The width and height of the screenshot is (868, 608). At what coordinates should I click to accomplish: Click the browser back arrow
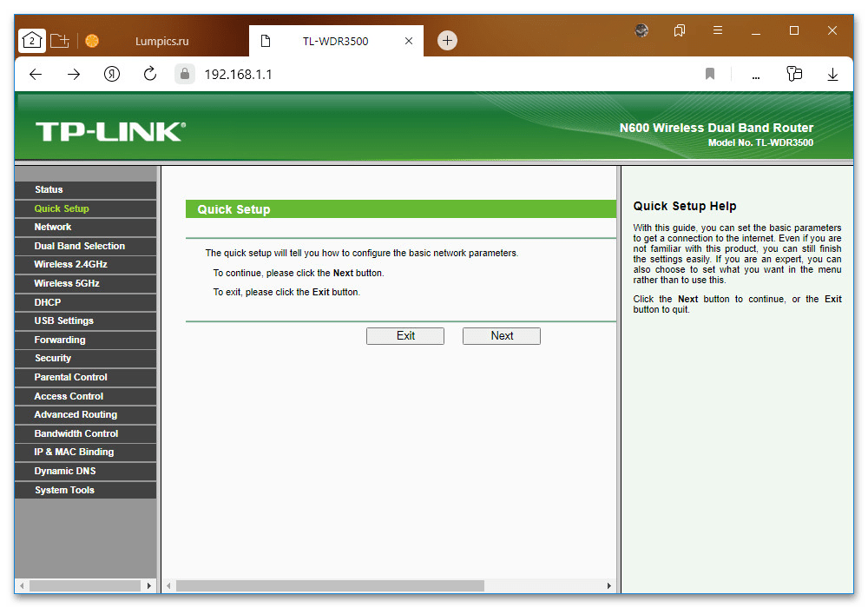(x=36, y=75)
